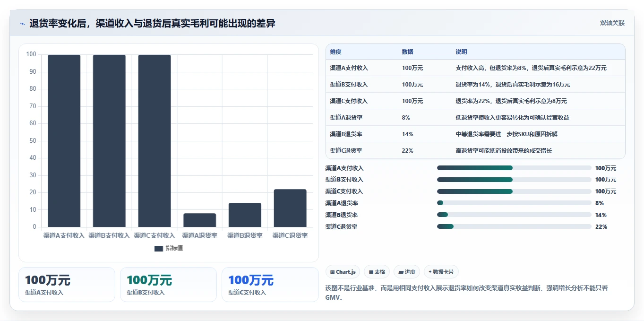The image size is (644, 321).
Task: Click table cell 渠道C支付收入
Action: (x=349, y=101)
